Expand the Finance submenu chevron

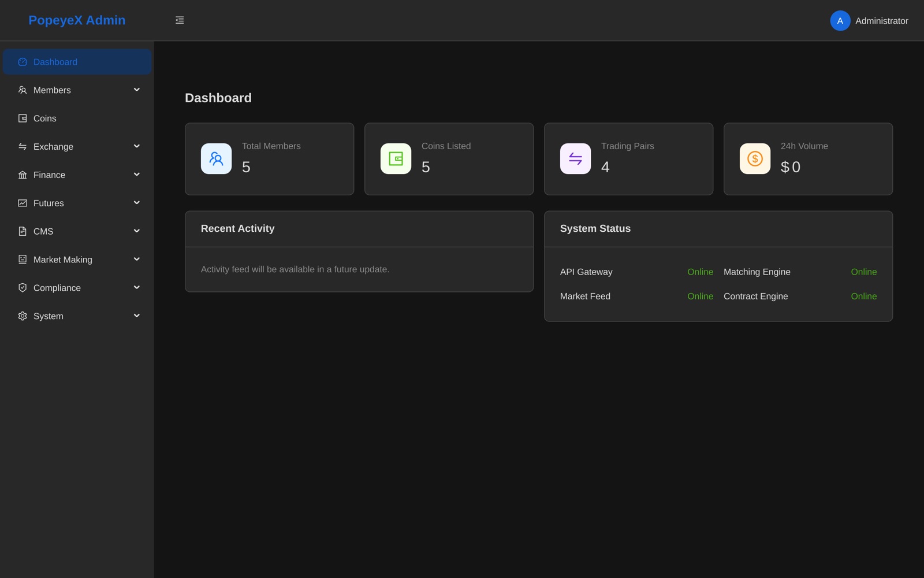[x=137, y=175]
